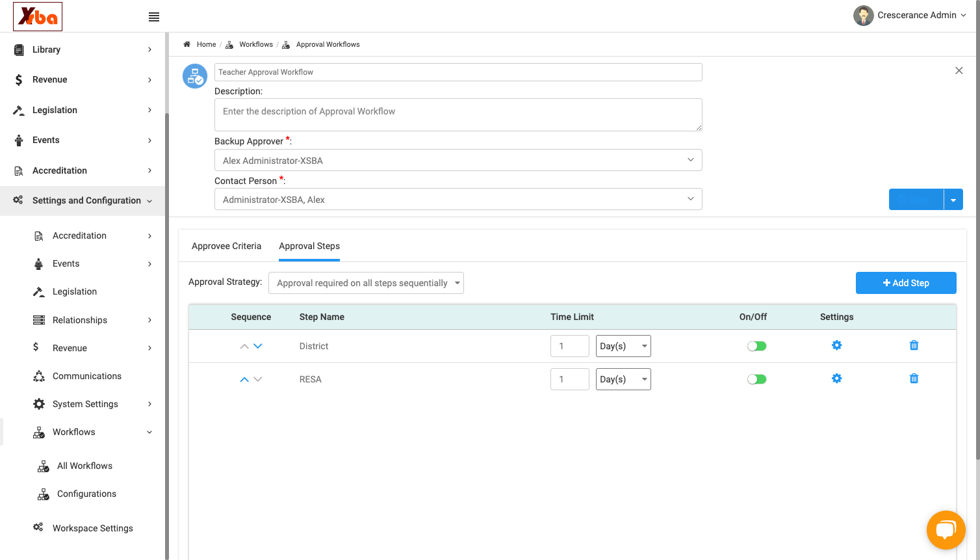Toggle the District step on/off switch
Image resolution: width=980 pixels, height=560 pixels.
756,346
